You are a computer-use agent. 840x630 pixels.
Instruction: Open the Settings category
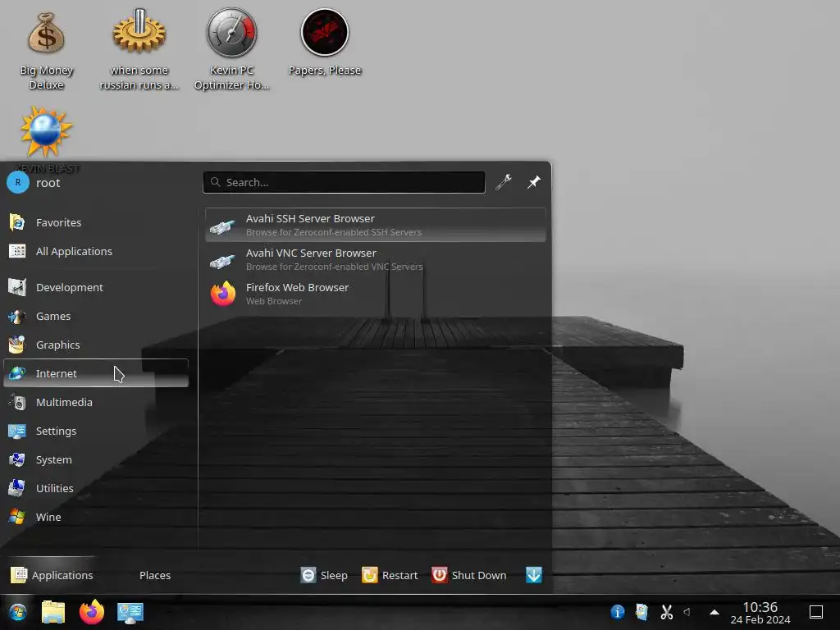click(x=96, y=431)
